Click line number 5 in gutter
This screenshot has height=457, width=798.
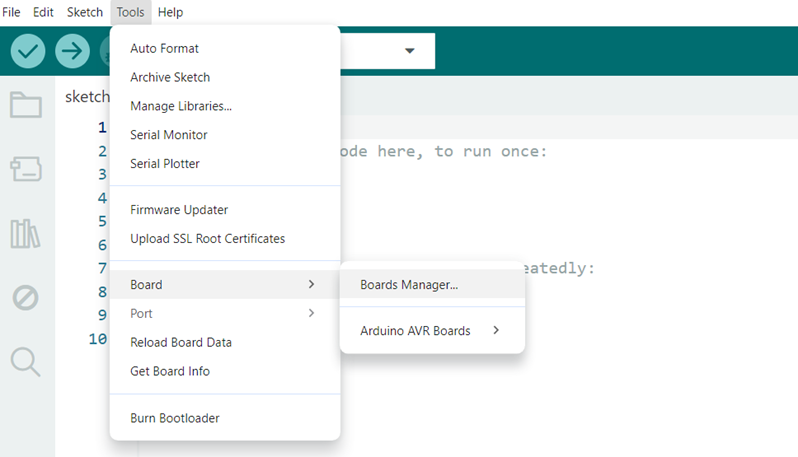coord(102,221)
